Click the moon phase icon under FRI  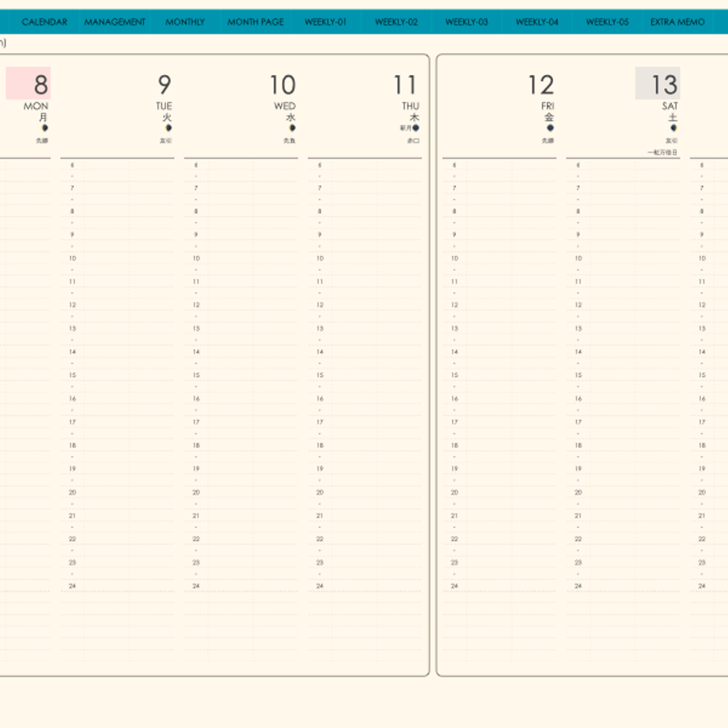coord(550,127)
